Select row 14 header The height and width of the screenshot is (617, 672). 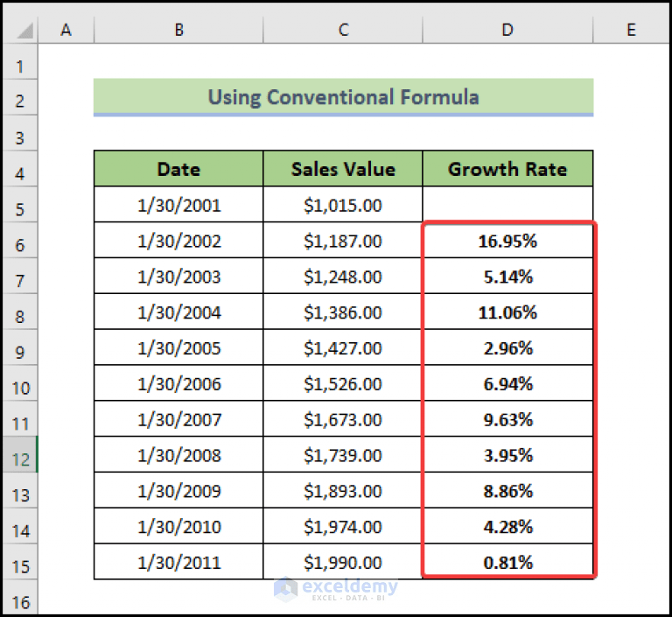click(x=20, y=526)
